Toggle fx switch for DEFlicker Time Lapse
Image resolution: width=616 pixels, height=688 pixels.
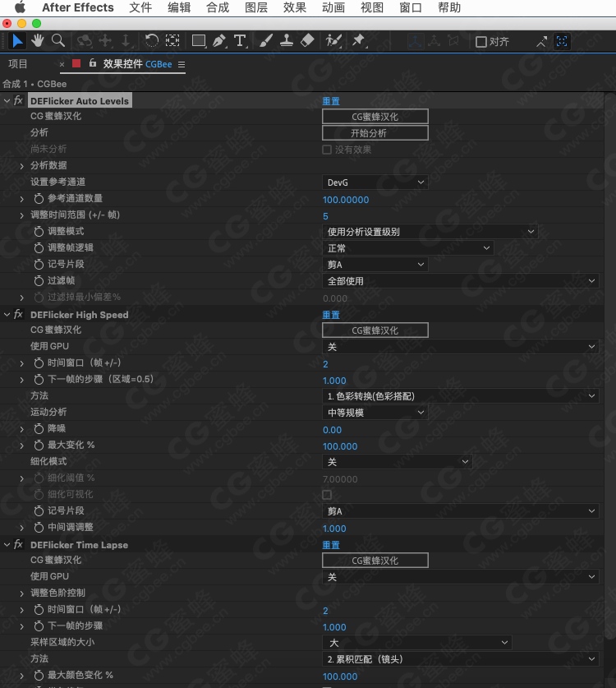[x=18, y=544]
